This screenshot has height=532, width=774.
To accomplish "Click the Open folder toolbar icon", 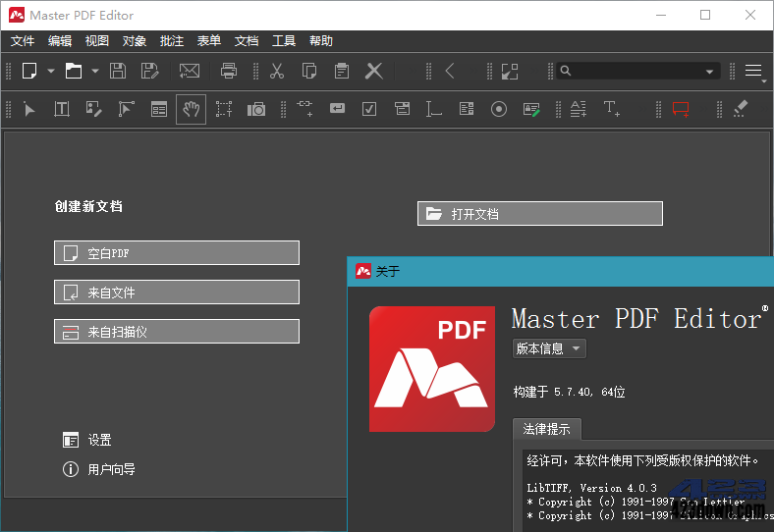I will click(74, 71).
